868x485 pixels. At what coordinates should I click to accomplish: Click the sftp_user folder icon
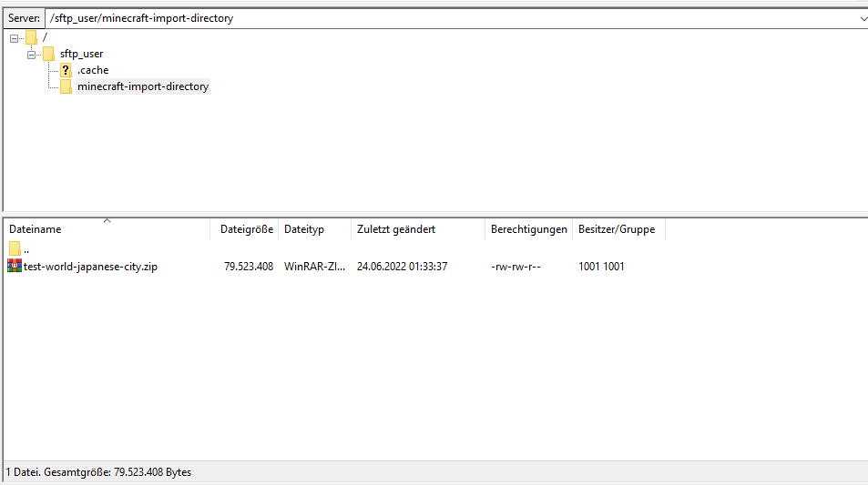48,54
